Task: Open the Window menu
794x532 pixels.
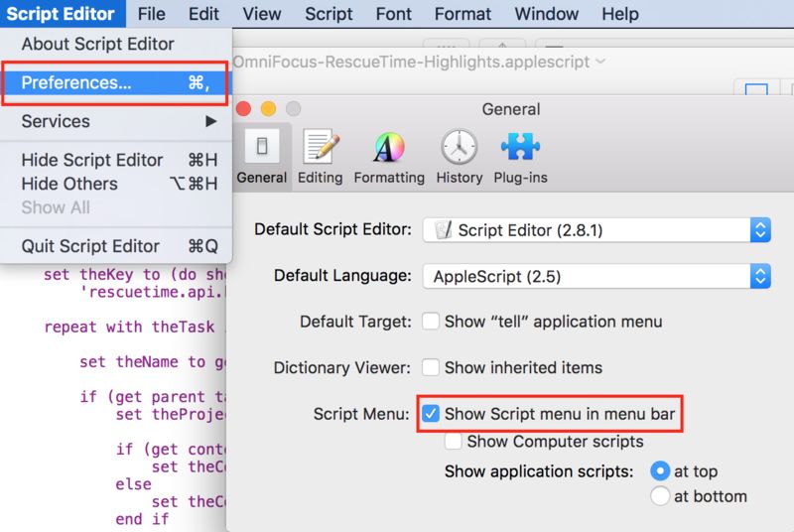Action: tap(547, 14)
